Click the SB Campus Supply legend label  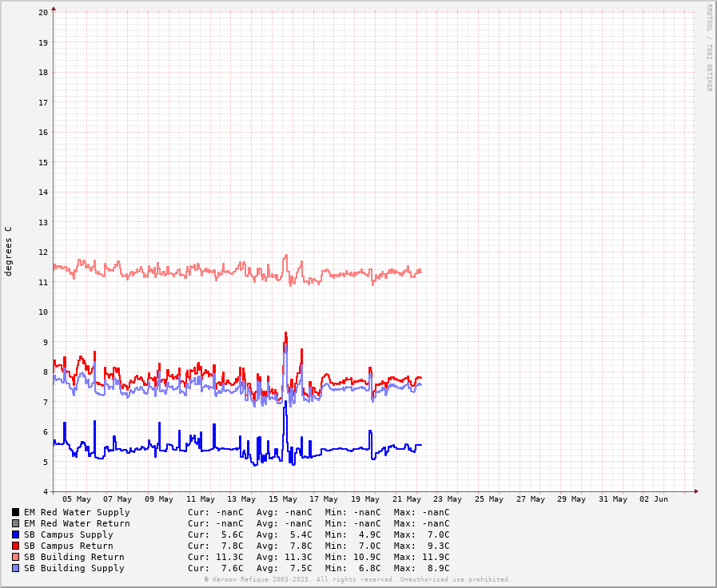click(68, 534)
